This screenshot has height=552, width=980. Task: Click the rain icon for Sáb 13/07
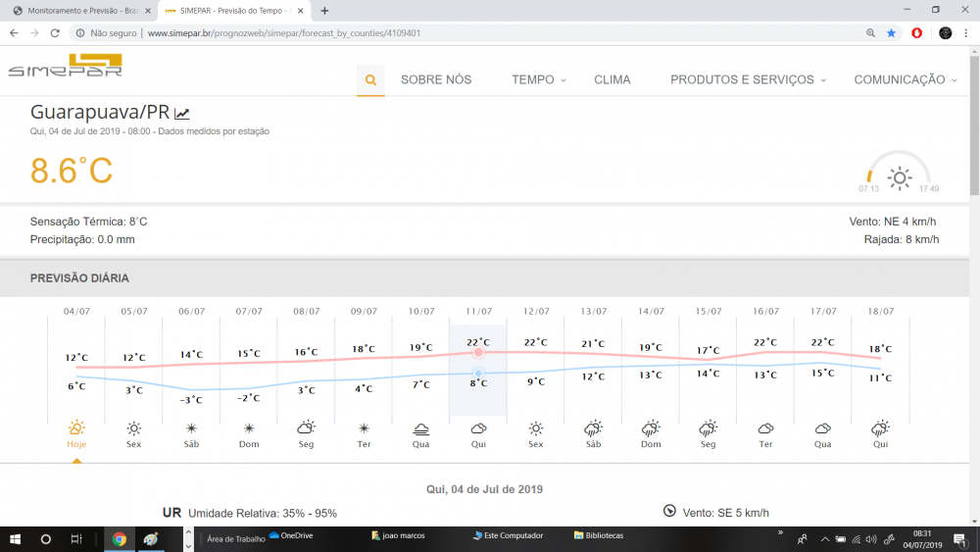[x=593, y=428]
